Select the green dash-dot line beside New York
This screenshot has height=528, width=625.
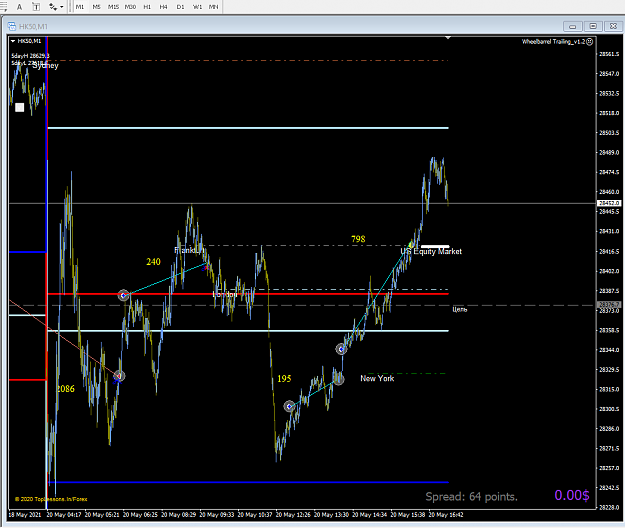(x=407, y=373)
